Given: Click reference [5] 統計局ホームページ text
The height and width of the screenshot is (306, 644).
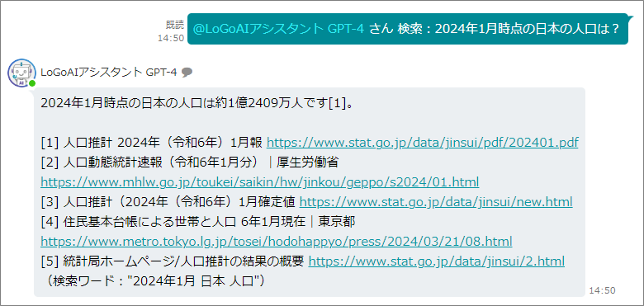Looking at the screenshot, I should [173, 261].
